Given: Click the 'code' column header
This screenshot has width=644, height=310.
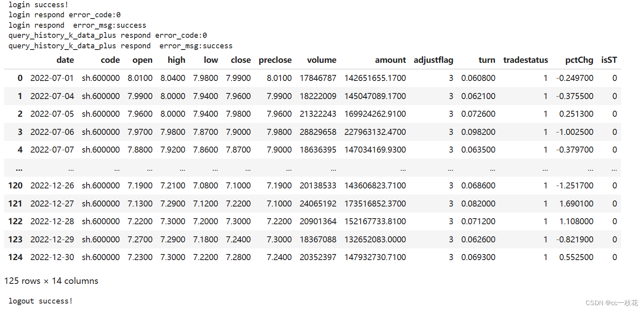Looking at the screenshot, I should (110, 60).
